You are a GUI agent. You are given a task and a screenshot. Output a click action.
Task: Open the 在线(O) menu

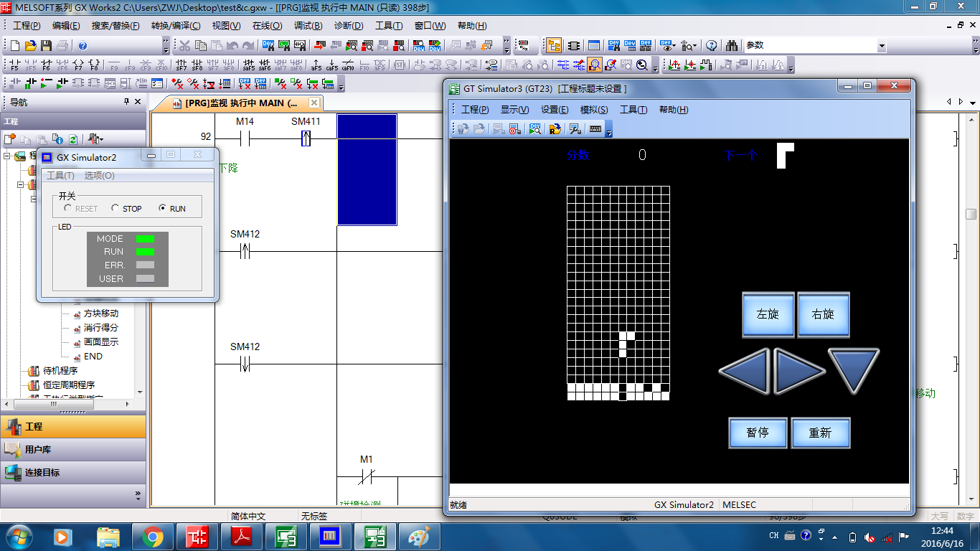click(x=267, y=26)
